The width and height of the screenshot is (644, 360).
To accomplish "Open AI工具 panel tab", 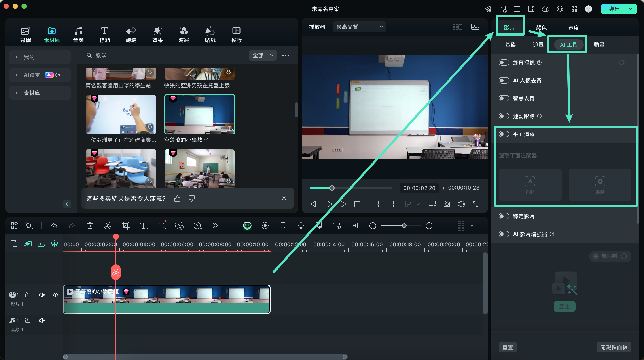I will click(x=568, y=45).
